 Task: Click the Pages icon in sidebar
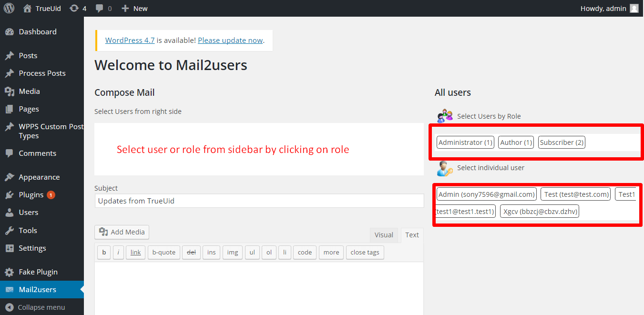[x=9, y=109]
